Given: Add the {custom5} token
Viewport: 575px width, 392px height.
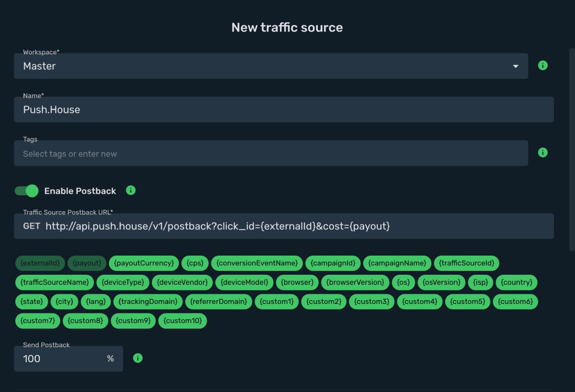Looking at the screenshot, I should coord(468,302).
